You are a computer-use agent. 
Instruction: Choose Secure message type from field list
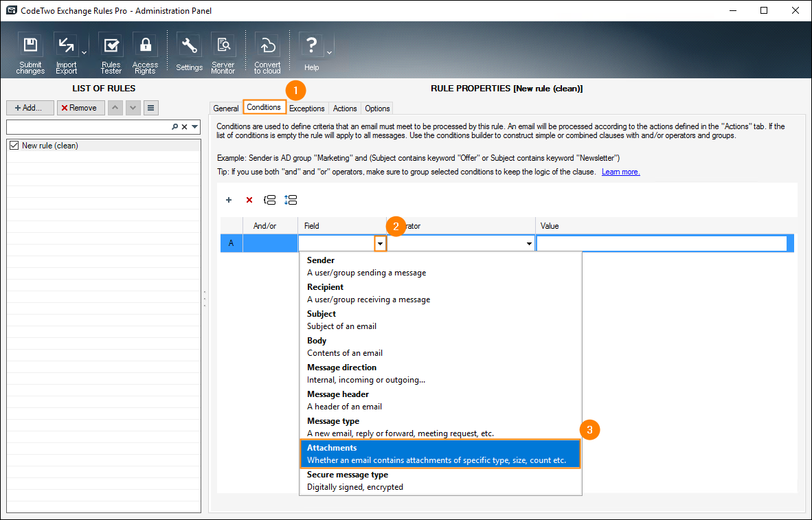click(441, 481)
